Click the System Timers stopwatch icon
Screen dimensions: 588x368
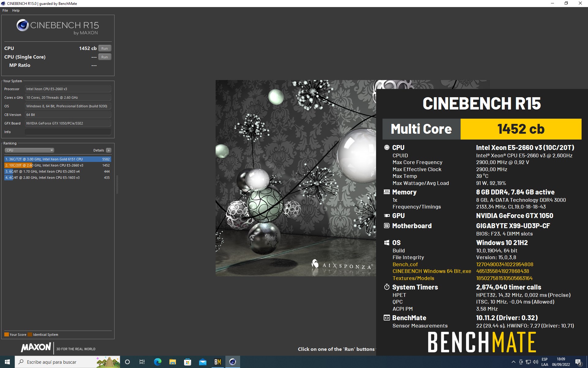(387, 287)
